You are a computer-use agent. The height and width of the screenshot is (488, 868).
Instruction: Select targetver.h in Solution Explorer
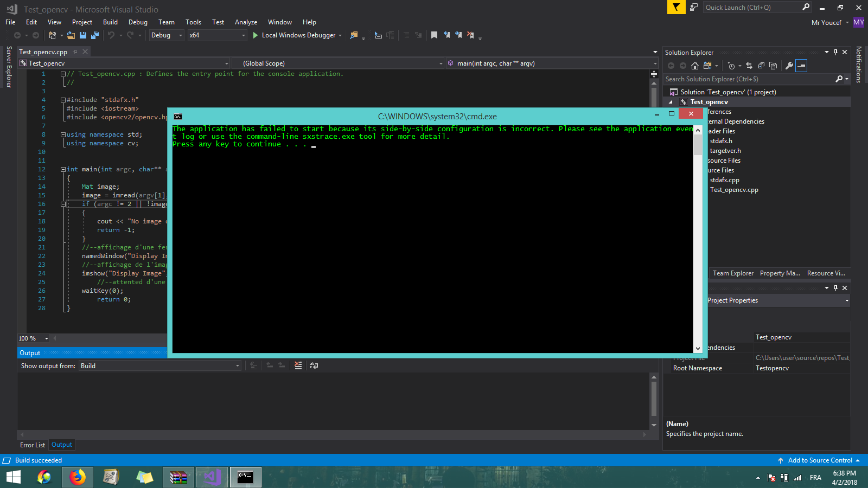point(725,151)
